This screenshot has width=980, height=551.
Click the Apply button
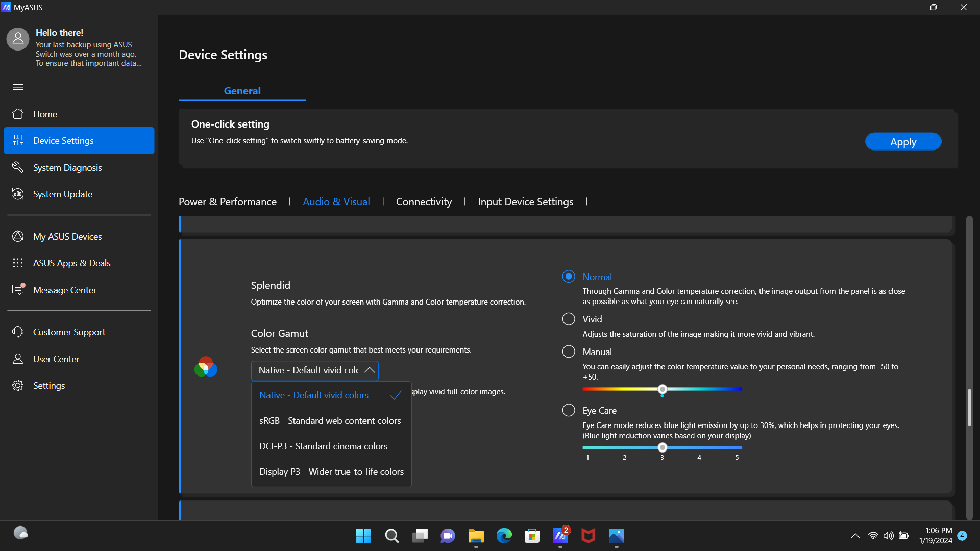point(902,142)
